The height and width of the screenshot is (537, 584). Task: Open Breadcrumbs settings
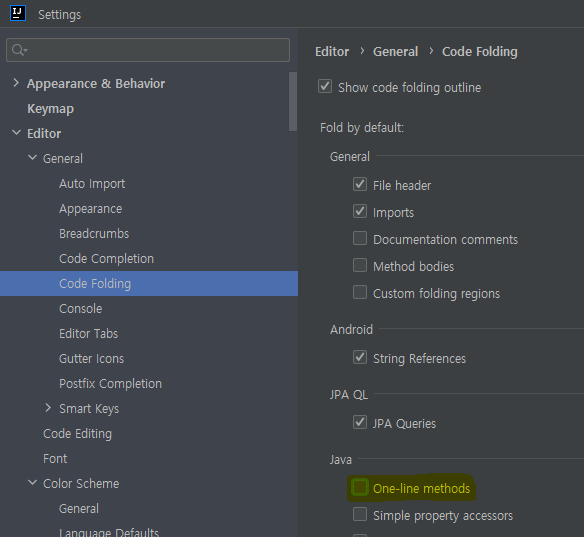point(94,233)
